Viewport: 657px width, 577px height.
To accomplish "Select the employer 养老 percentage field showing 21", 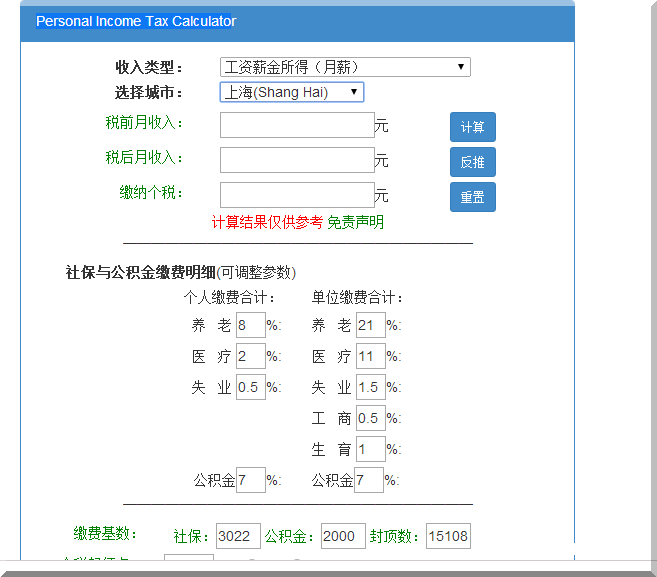I will pyautogui.click(x=371, y=325).
